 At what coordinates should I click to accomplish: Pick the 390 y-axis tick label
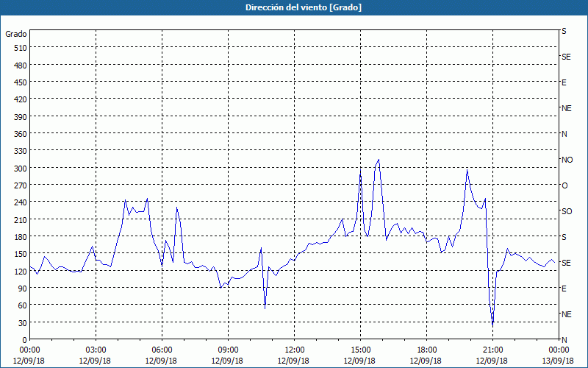pos(21,117)
